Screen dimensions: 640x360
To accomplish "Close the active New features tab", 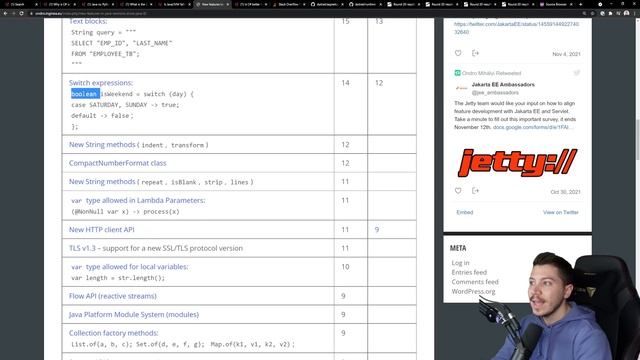I will click(x=228, y=4).
